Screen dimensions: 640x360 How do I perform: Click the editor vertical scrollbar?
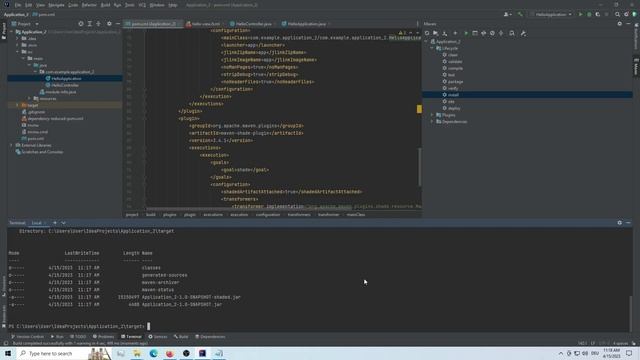pyautogui.click(x=419, y=167)
